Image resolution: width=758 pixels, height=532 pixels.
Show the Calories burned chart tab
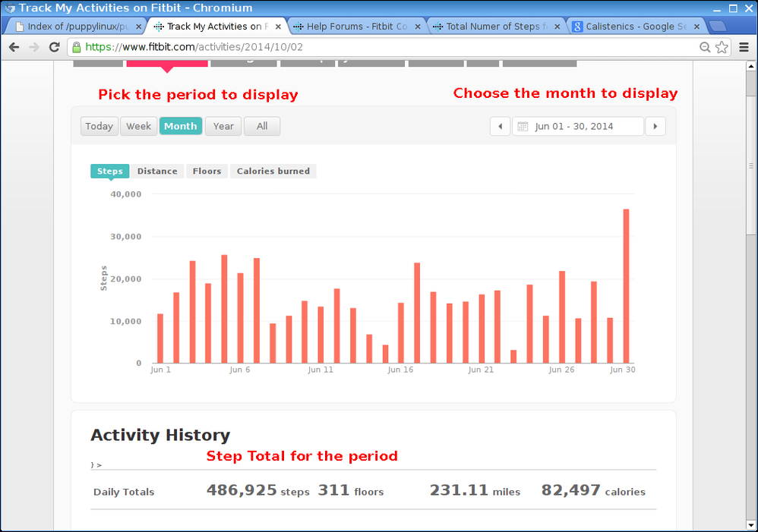pos(273,171)
